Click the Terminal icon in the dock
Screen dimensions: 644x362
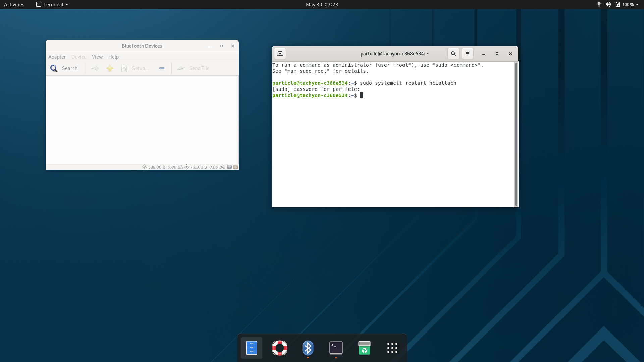(x=336, y=348)
